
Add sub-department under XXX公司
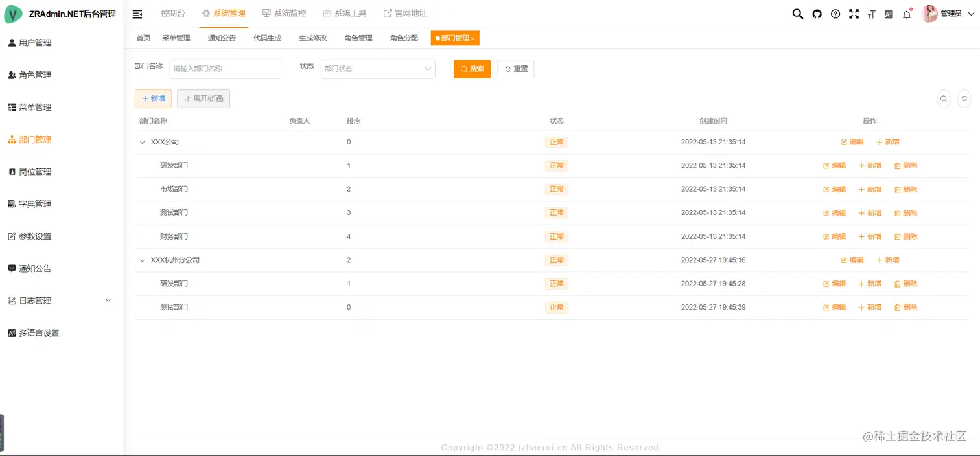click(x=888, y=142)
